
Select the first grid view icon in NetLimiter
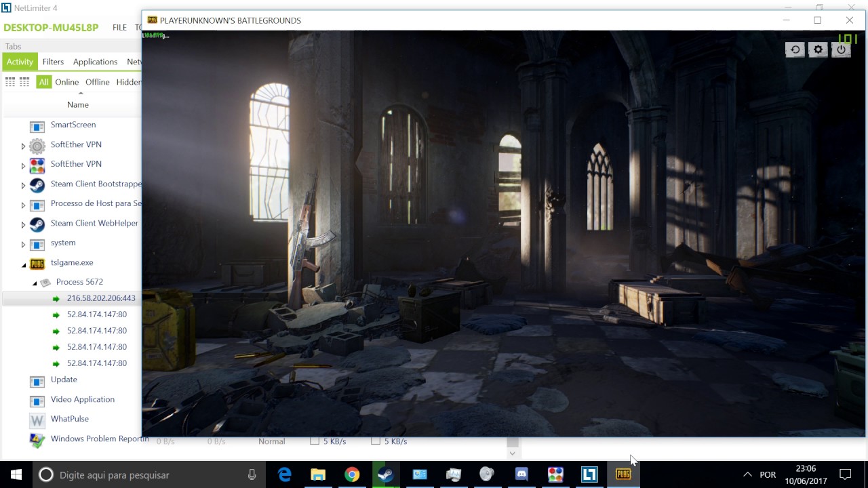[10, 82]
